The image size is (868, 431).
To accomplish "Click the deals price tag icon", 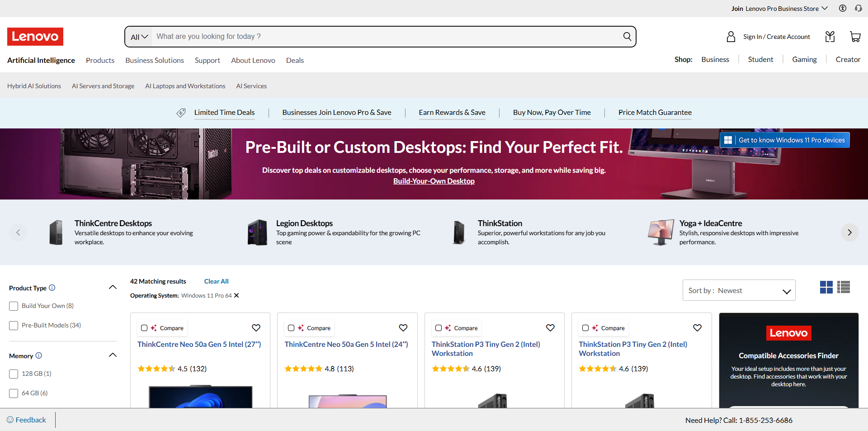I will (181, 113).
